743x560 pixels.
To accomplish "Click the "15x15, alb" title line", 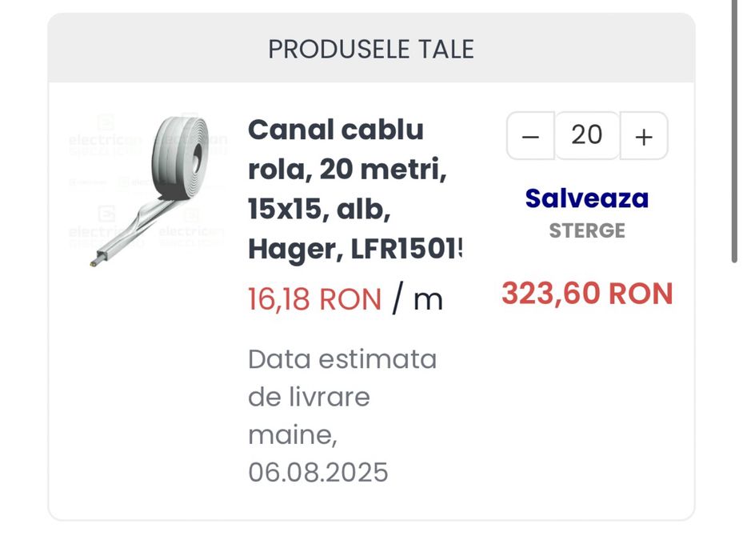I will click(318, 210).
